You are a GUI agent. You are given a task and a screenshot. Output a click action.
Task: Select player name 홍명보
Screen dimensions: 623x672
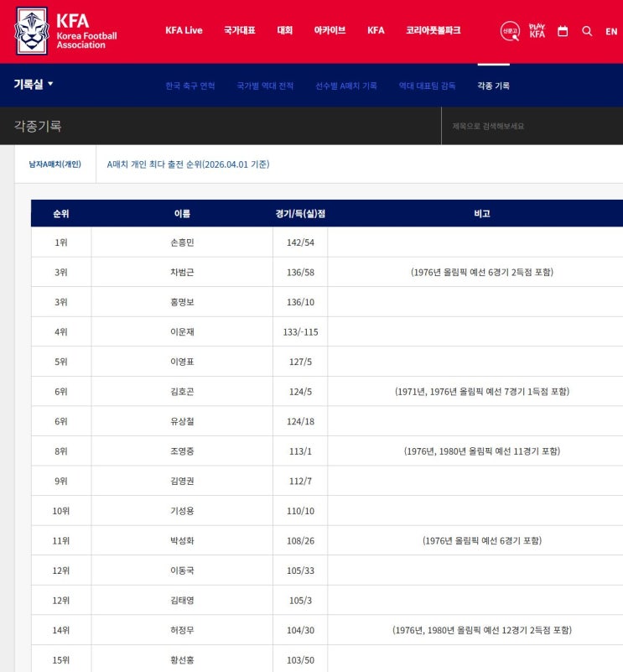(182, 302)
